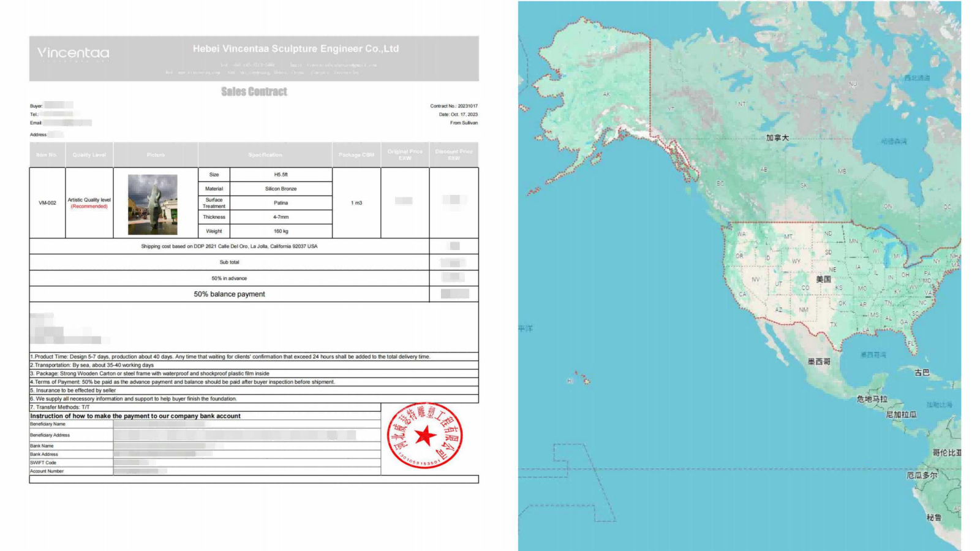Viewport: 980px width, 551px height.
Task: Select the TX state abbreviation on map
Action: (833, 324)
